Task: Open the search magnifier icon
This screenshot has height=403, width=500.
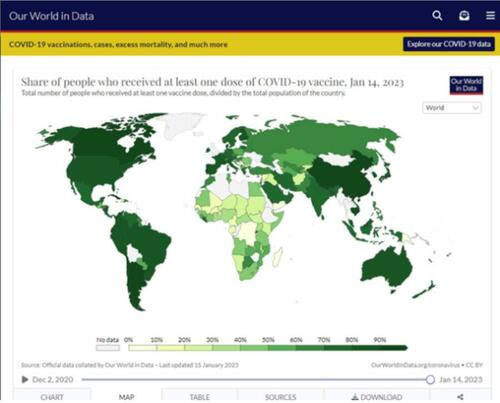Action: [437, 16]
